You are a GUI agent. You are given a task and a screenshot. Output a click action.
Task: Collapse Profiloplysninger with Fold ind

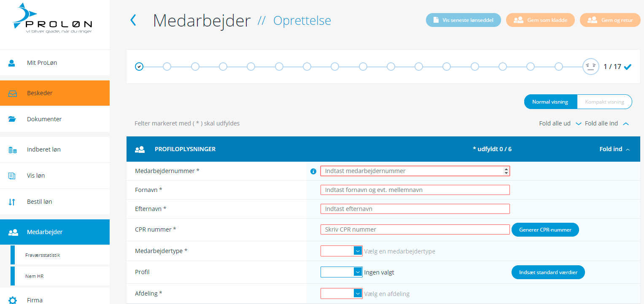[614, 149]
